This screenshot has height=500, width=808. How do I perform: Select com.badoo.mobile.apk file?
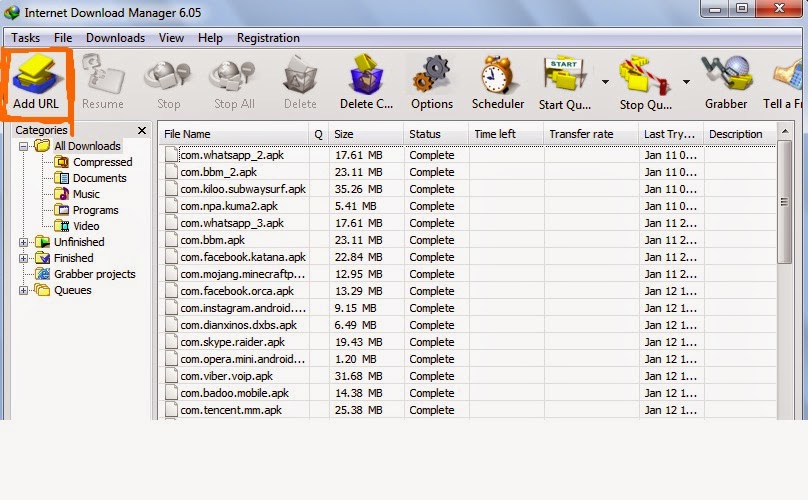coord(234,393)
